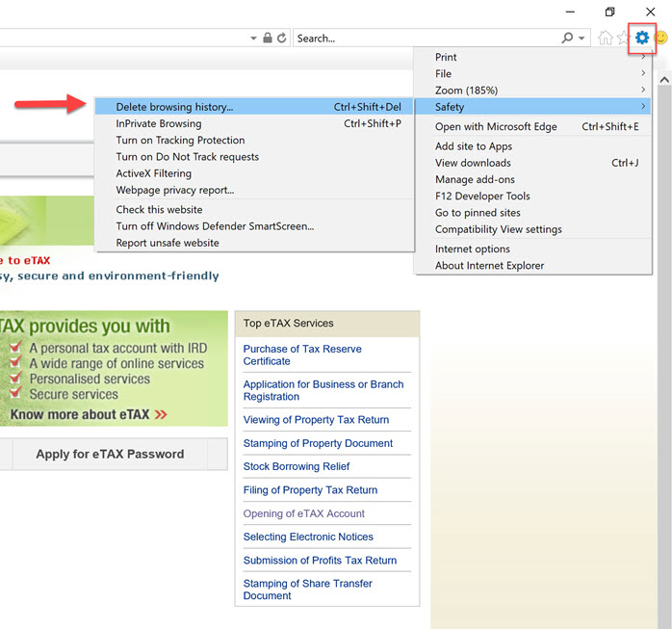The image size is (672, 629).
Task: Open Internet options
Action: [x=533, y=249]
